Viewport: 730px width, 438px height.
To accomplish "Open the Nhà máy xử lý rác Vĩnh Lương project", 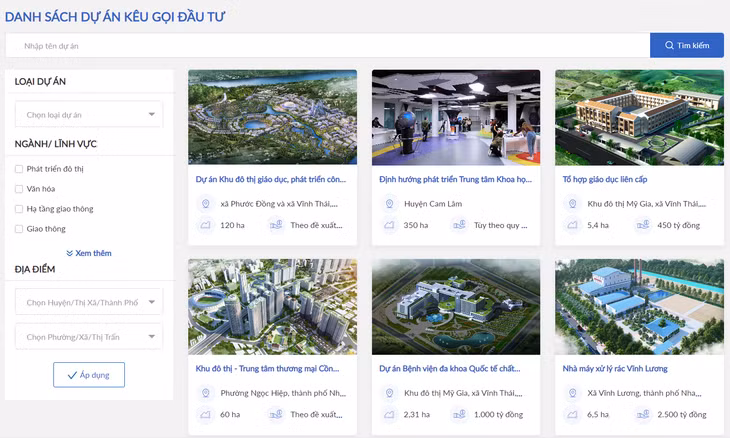I will 615,368.
